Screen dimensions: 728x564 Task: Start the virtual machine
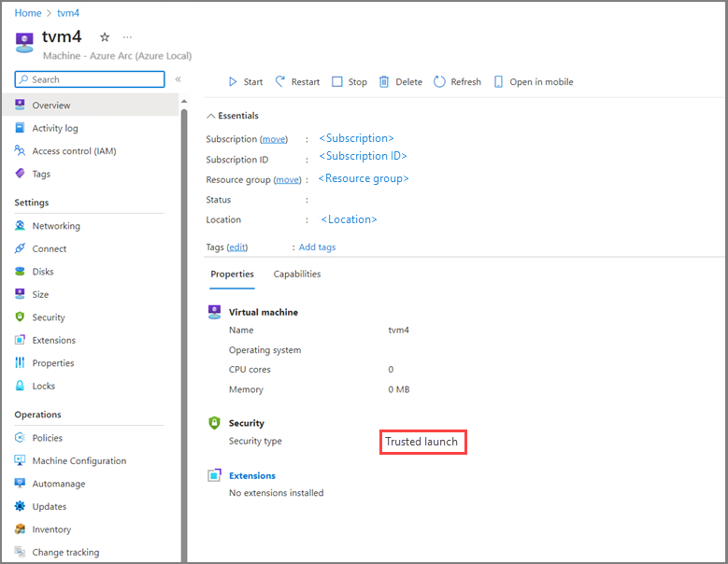[x=246, y=81]
